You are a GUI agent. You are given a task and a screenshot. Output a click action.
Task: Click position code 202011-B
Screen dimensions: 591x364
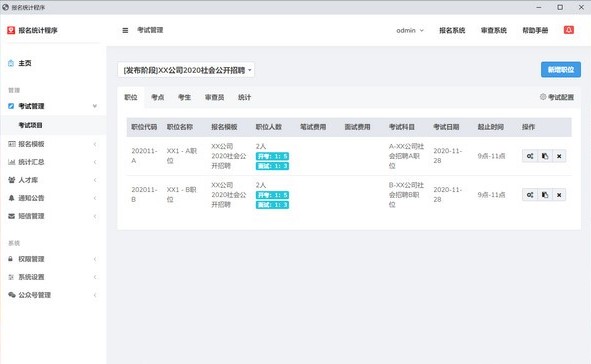tap(144, 194)
